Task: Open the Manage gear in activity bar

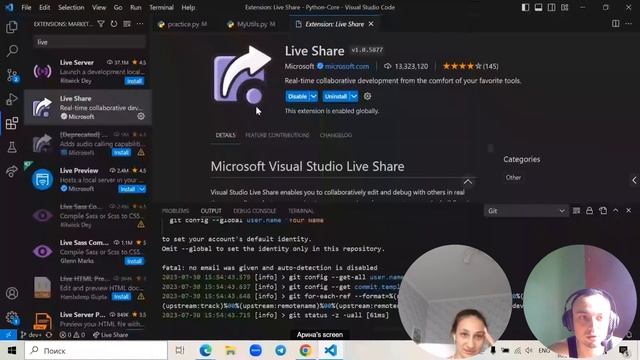Action: pos(12,317)
